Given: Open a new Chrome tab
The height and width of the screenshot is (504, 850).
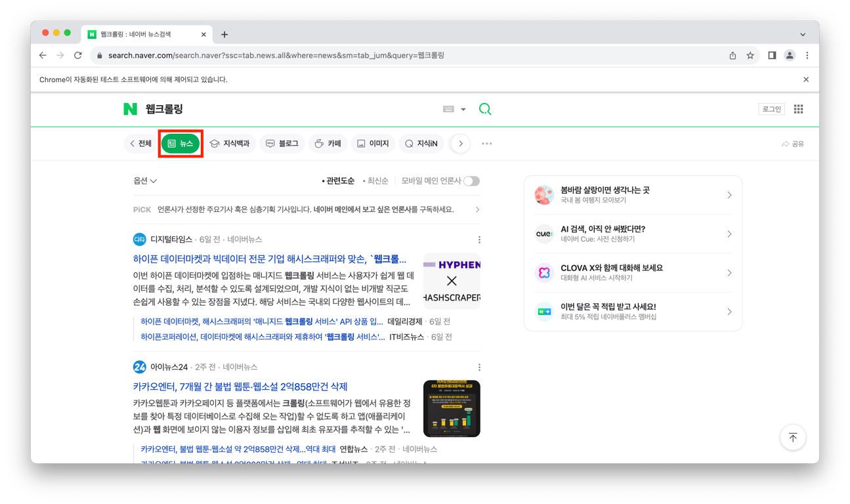Looking at the screenshot, I should [224, 35].
